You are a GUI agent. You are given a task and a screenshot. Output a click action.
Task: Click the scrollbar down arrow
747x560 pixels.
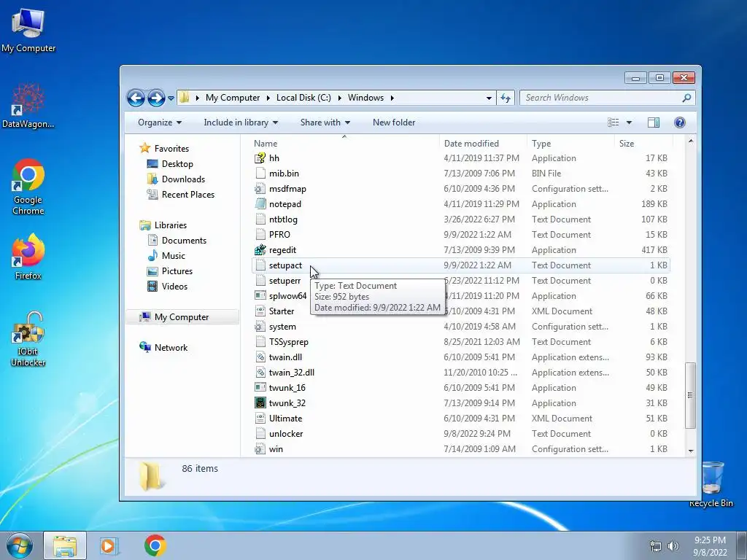[690, 451]
